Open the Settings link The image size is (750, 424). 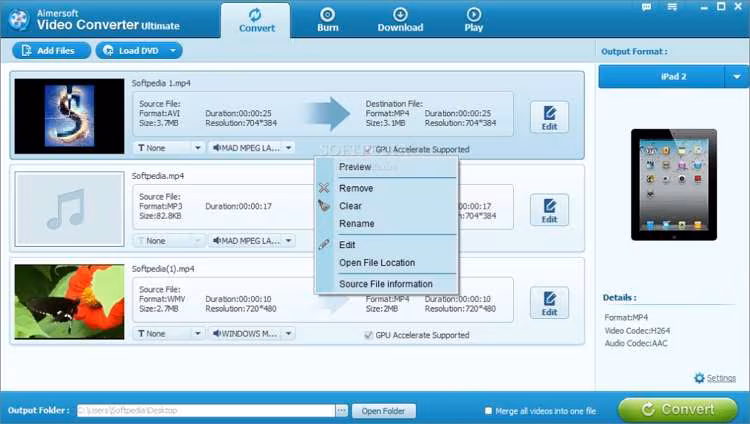pyautogui.click(x=721, y=379)
